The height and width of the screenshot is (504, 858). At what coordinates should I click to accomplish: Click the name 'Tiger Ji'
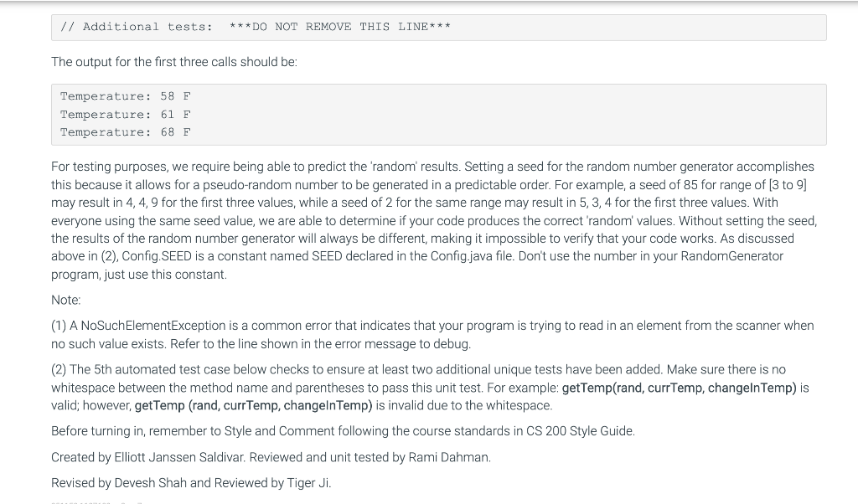tap(311, 482)
